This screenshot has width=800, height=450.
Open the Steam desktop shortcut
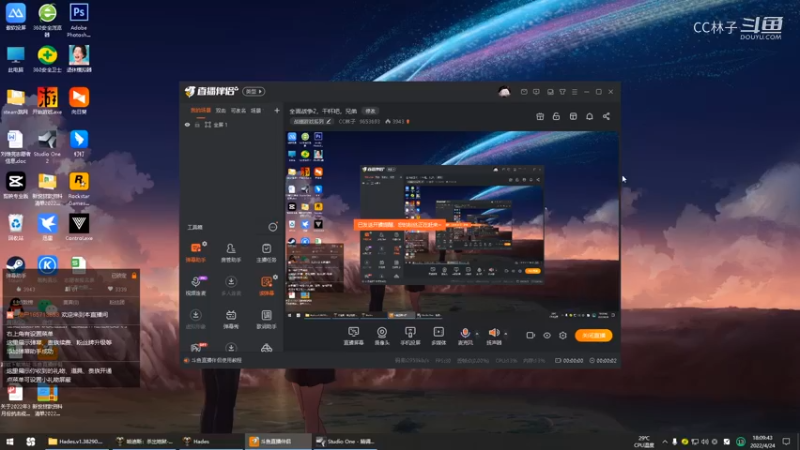coord(15,268)
